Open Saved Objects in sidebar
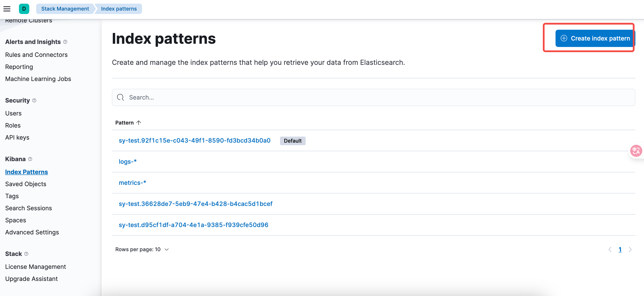The height and width of the screenshot is (296, 644). coord(26,184)
